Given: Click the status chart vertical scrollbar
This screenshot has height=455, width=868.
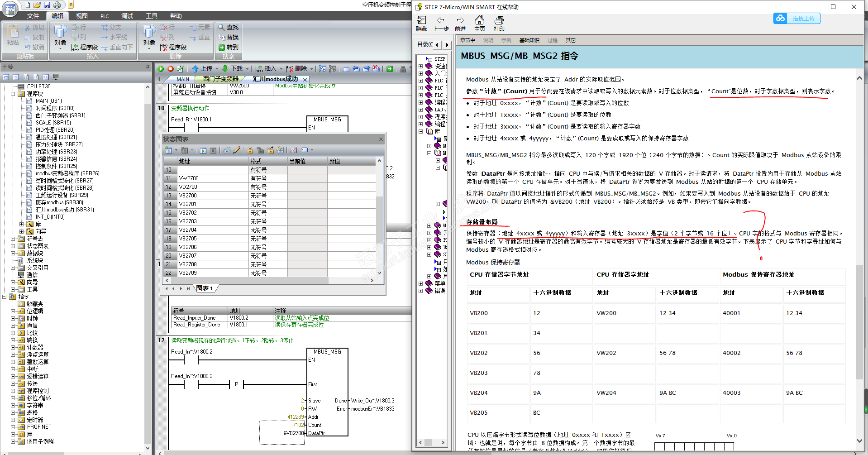Looking at the screenshot, I should click(x=379, y=217).
